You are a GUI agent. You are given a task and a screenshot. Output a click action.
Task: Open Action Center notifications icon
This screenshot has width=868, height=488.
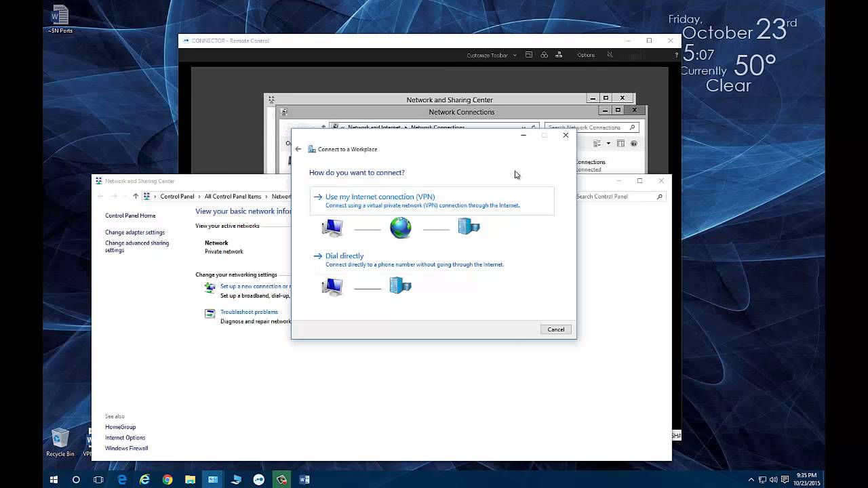(x=785, y=480)
